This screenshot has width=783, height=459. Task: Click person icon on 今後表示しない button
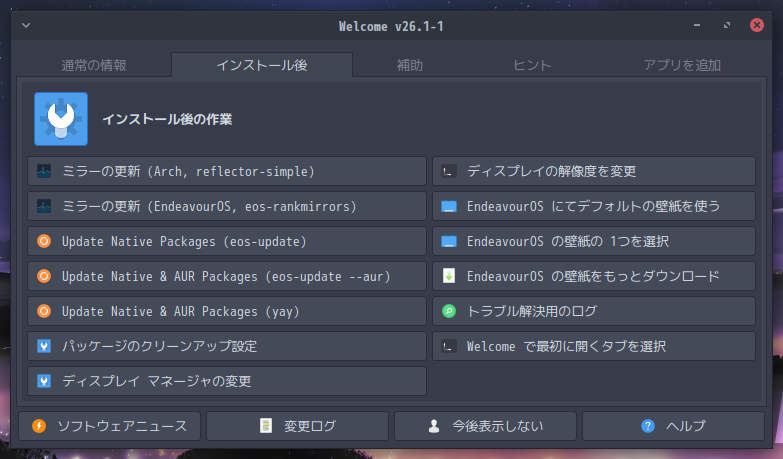pyautogui.click(x=434, y=426)
